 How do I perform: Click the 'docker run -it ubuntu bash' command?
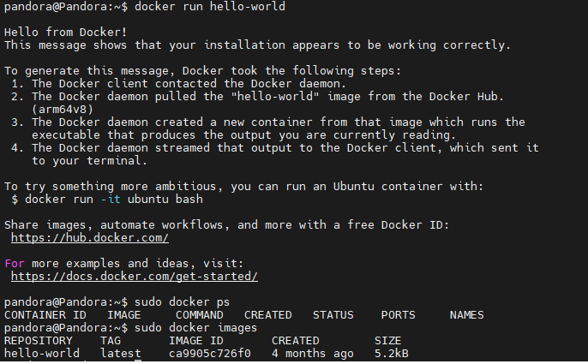[x=114, y=200]
